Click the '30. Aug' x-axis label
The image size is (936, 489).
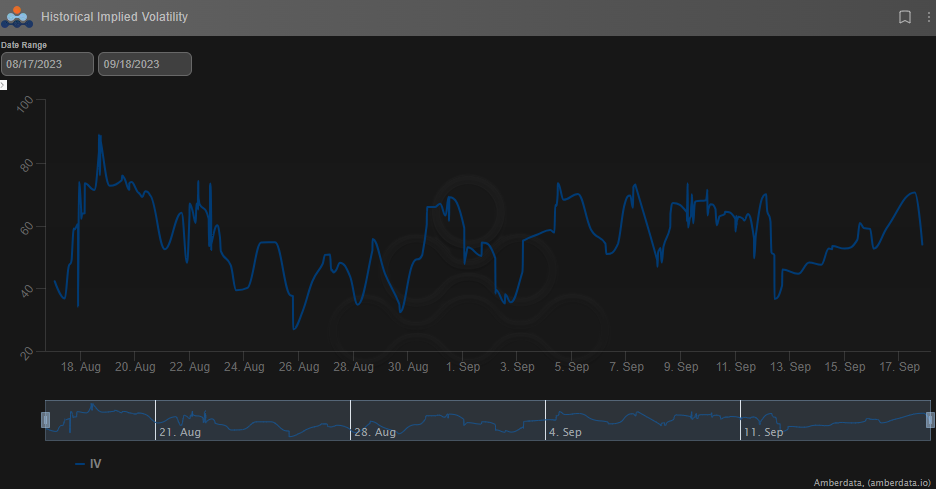point(408,367)
